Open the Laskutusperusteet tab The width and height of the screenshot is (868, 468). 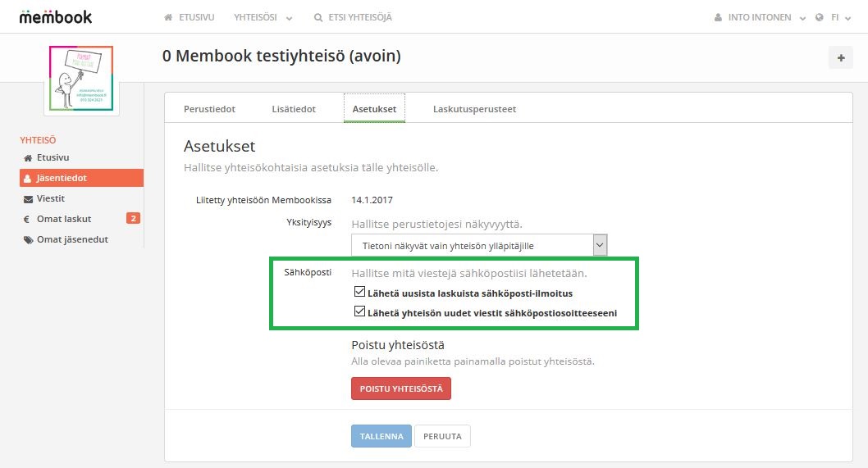[x=474, y=109]
